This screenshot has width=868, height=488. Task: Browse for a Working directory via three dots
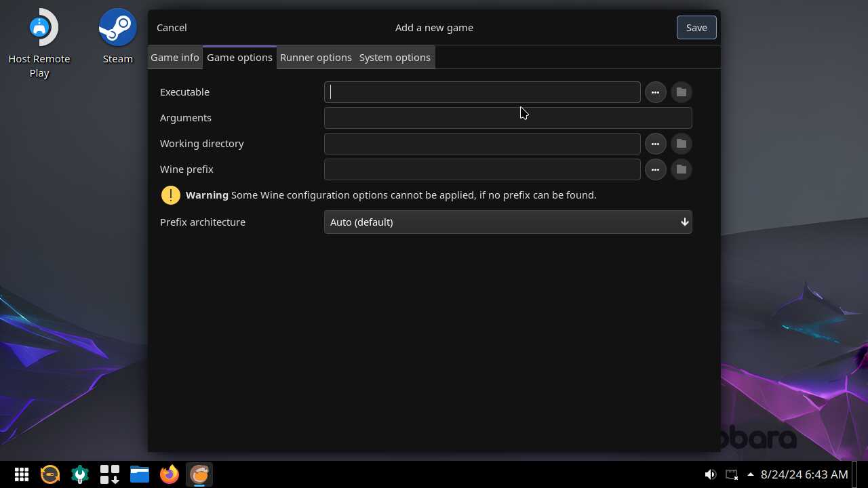(x=655, y=144)
